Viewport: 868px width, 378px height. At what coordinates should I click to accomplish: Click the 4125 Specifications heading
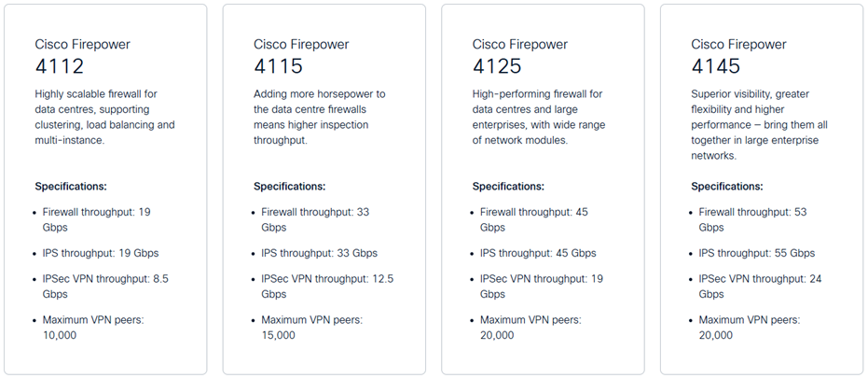508,187
